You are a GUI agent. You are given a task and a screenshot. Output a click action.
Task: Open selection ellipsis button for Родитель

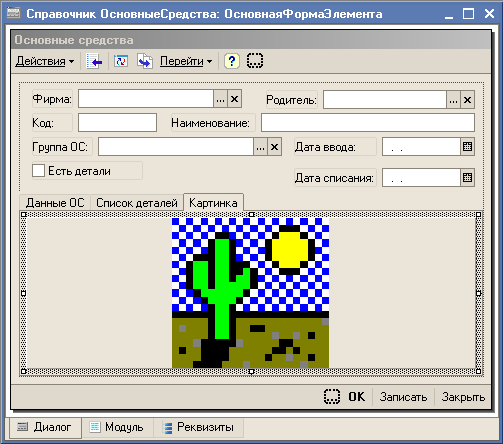tap(453, 100)
